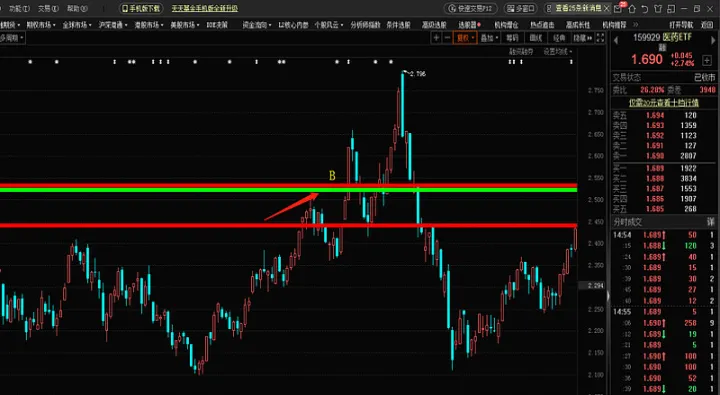Viewport: 720px width, 395px height.
Task: Toggle the 经典 classic view
Action: 559,38
